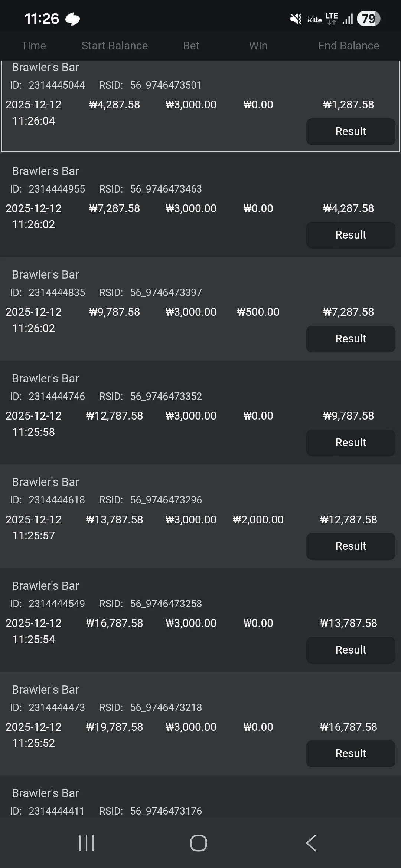
Task: Open Result for bet ID 2314444473
Action: pyautogui.click(x=351, y=753)
